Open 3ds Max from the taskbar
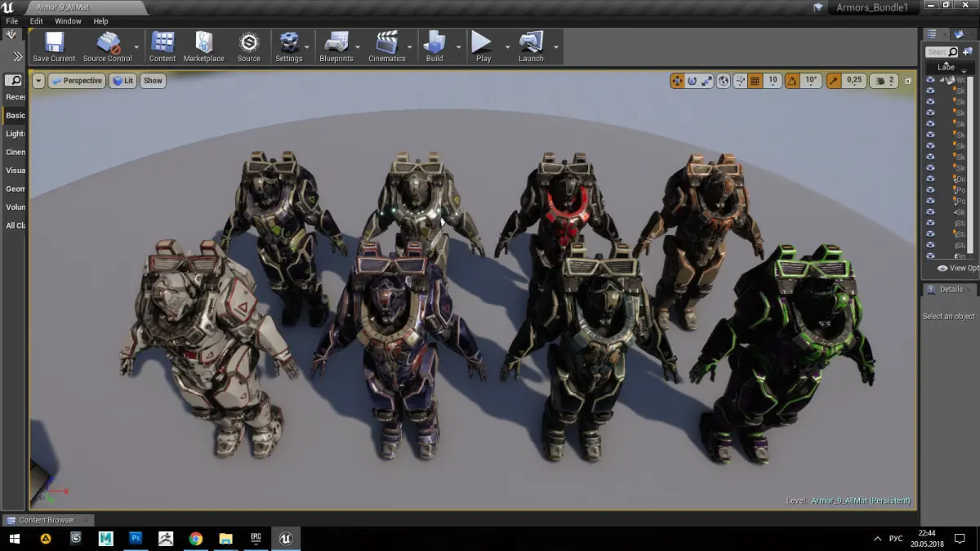Viewport: 980px width, 551px height. 76,539
